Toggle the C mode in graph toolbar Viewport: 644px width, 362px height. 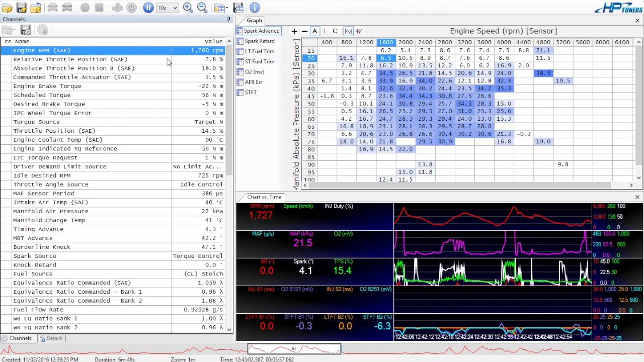point(335,31)
